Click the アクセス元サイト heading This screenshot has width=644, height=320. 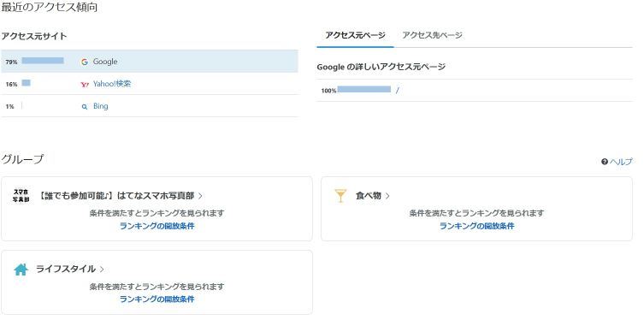pyautogui.click(x=34, y=36)
